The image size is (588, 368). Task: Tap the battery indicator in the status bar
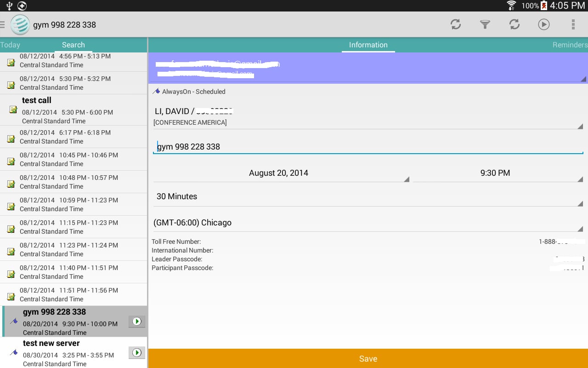(544, 6)
